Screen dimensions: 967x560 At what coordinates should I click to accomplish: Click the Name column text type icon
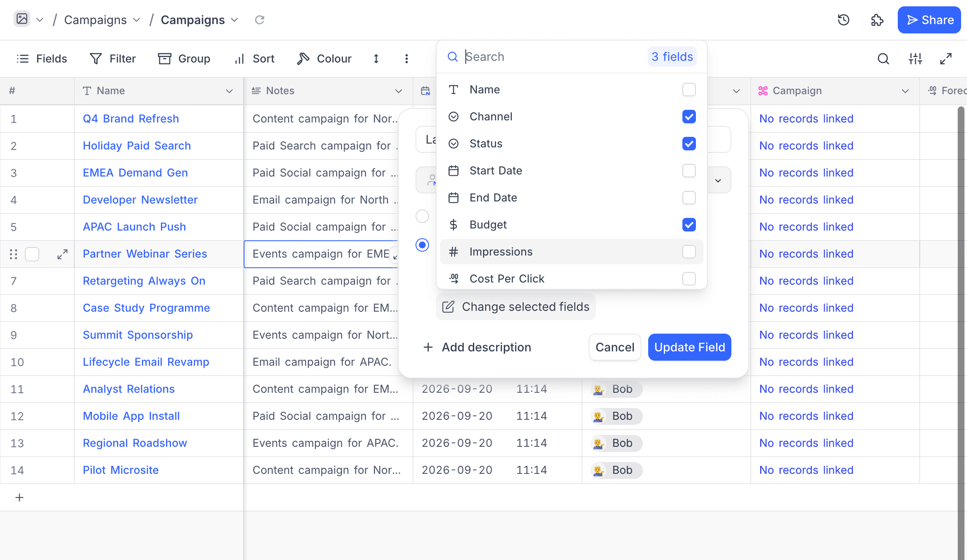pos(87,91)
